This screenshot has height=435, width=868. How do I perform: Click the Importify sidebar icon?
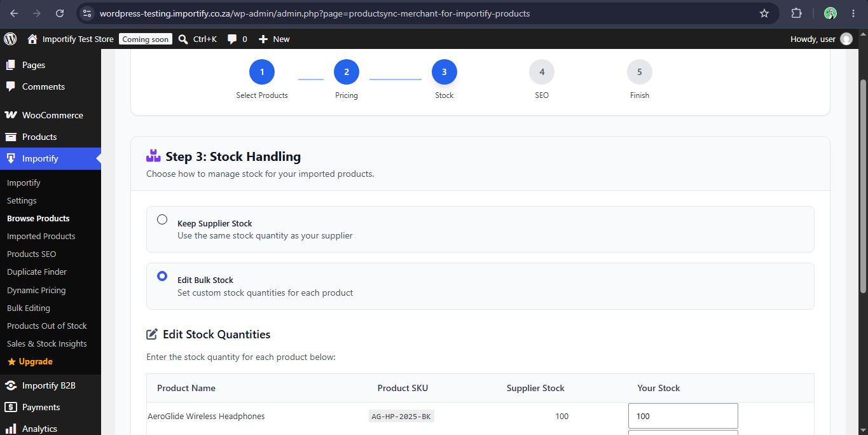(x=11, y=158)
